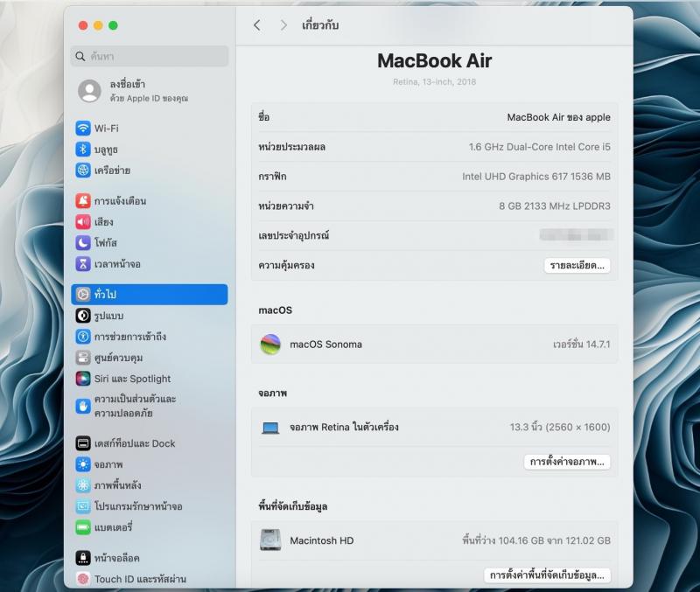The width and height of the screenshot is (700, 592).
Task: Click the 'MacBook Air' title heading
Action: click(434, 60)
